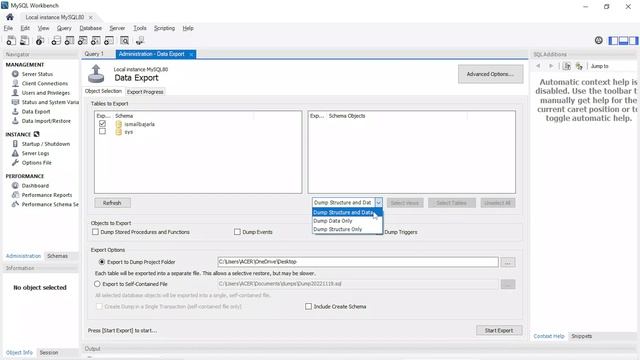Click the Unselect All button
Screen dimensions: 640x360
(498, 203)
